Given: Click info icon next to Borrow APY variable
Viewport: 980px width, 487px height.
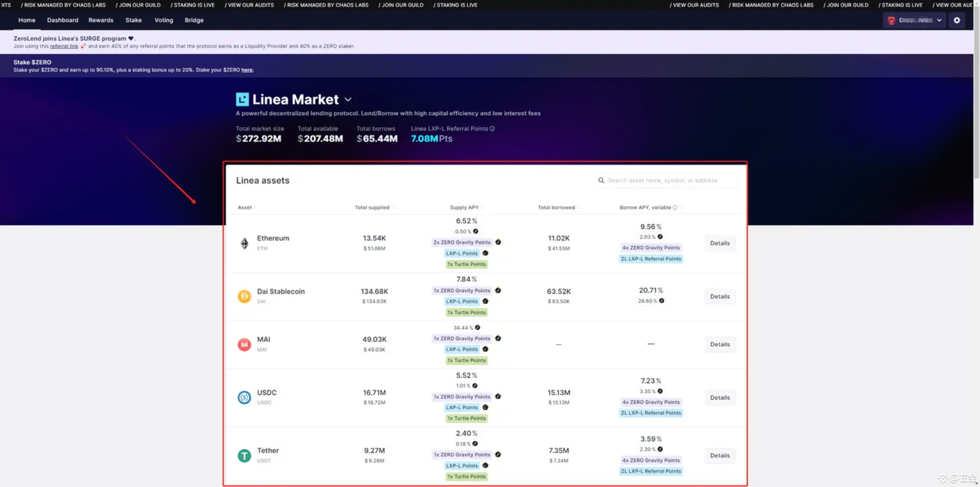Looking at the screenshot, I should coord(675,208).
